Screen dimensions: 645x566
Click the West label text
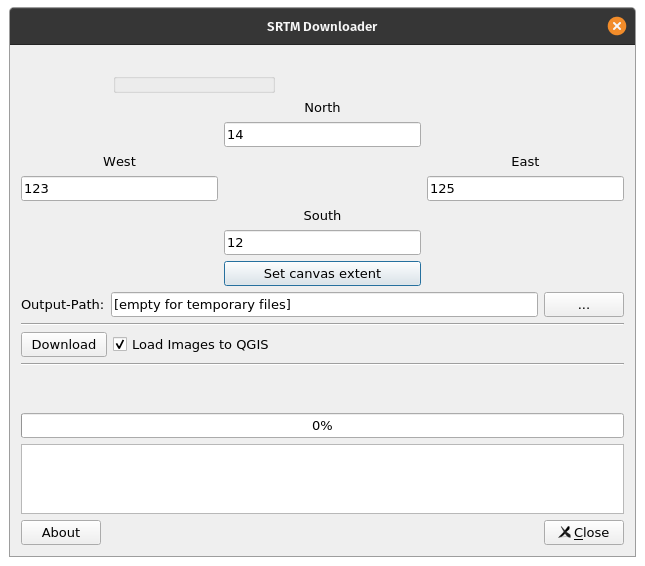119,162
